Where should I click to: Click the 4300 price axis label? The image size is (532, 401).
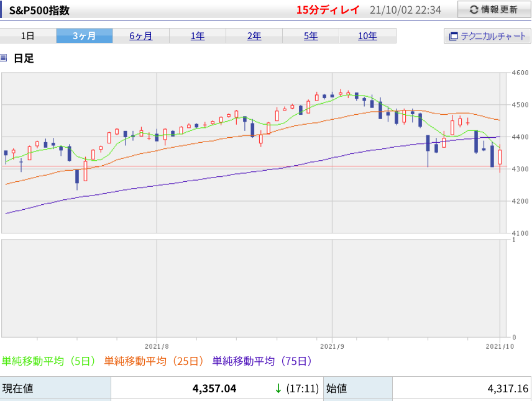pos(520,169)
